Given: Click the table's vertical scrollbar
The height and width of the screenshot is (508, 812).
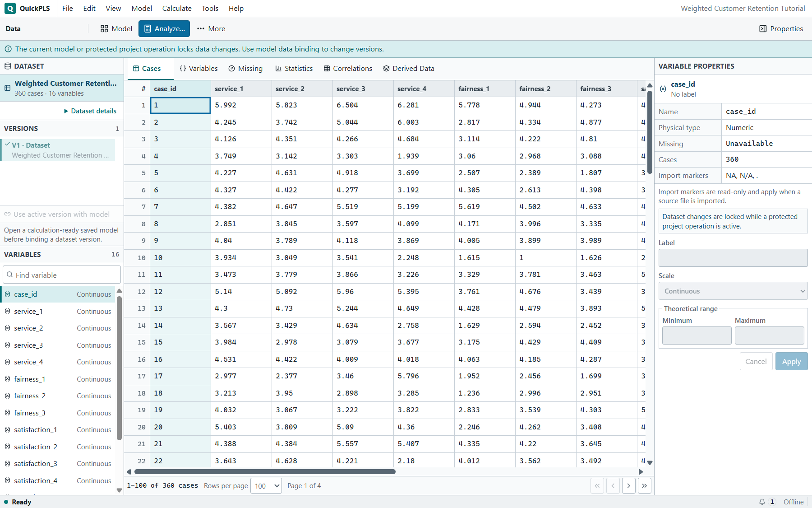Looking at the screenshot, I should pyautogui.click(x=650, y=132).
